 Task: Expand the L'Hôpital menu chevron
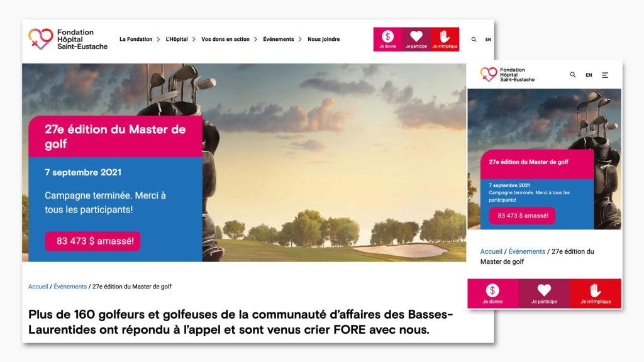point(194,40)
